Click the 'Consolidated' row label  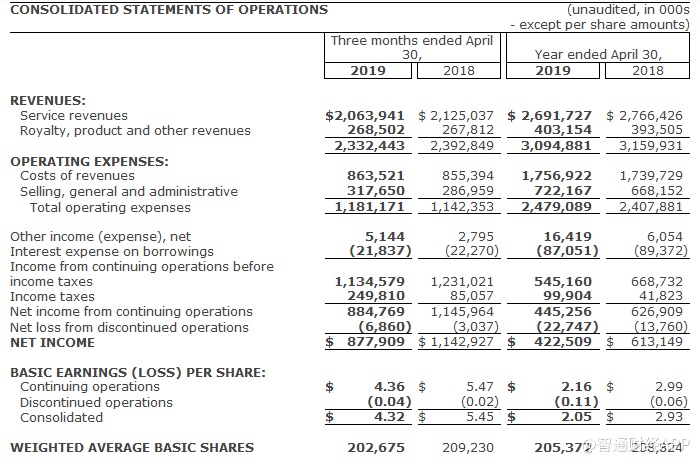(x=62, y=418)
